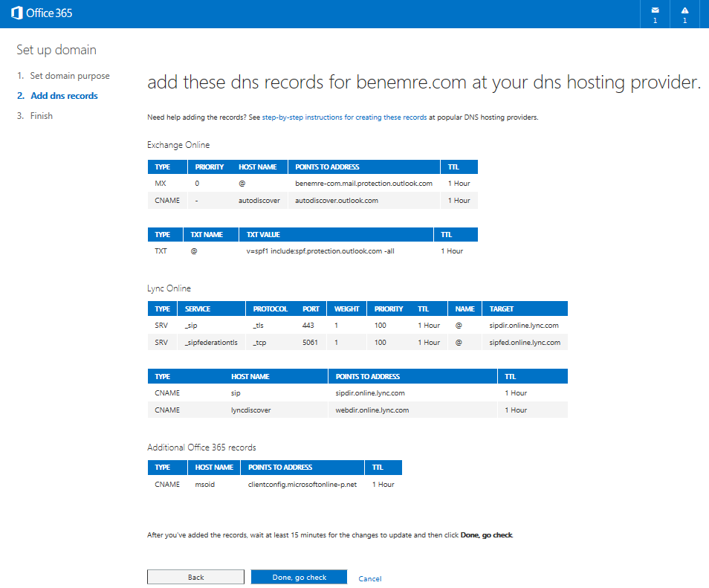
Task: Click the Back button
Action: point(195,577)
